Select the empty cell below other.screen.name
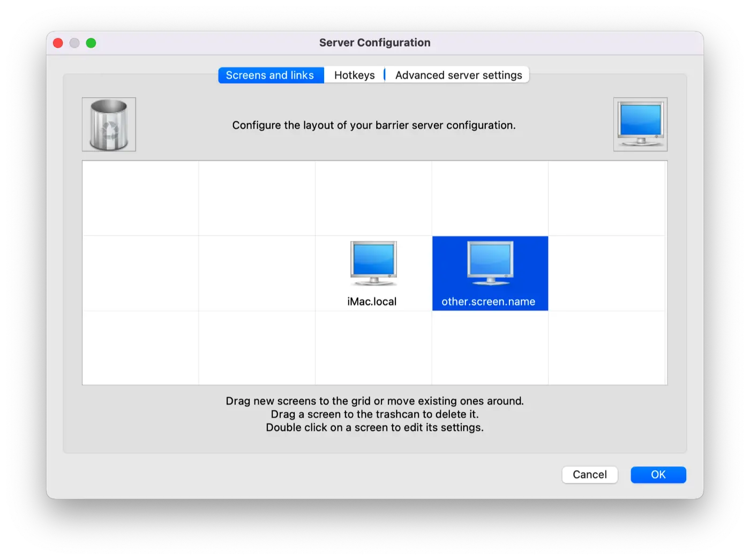 490,347
